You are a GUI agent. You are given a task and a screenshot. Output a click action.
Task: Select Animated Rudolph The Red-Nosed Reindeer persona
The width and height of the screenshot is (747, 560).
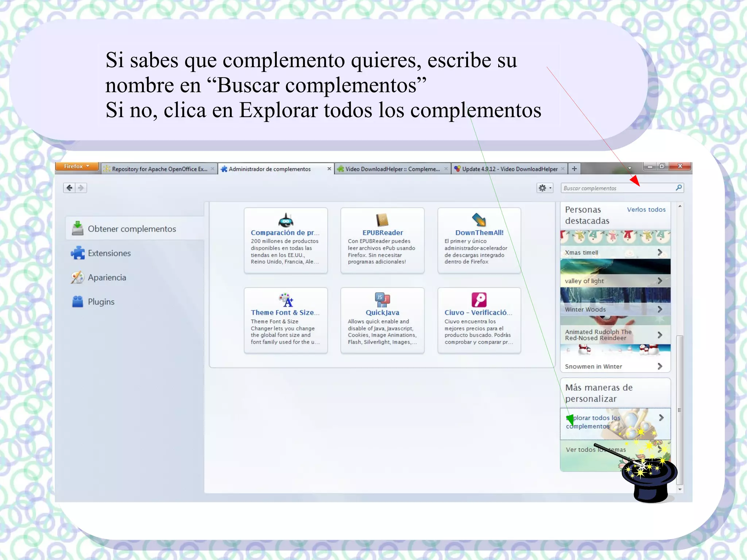pos(615,330)
